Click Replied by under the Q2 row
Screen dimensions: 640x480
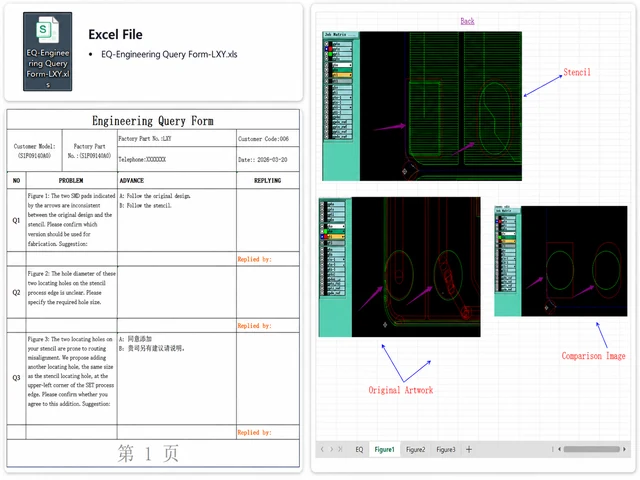click(x=254, y=326)
